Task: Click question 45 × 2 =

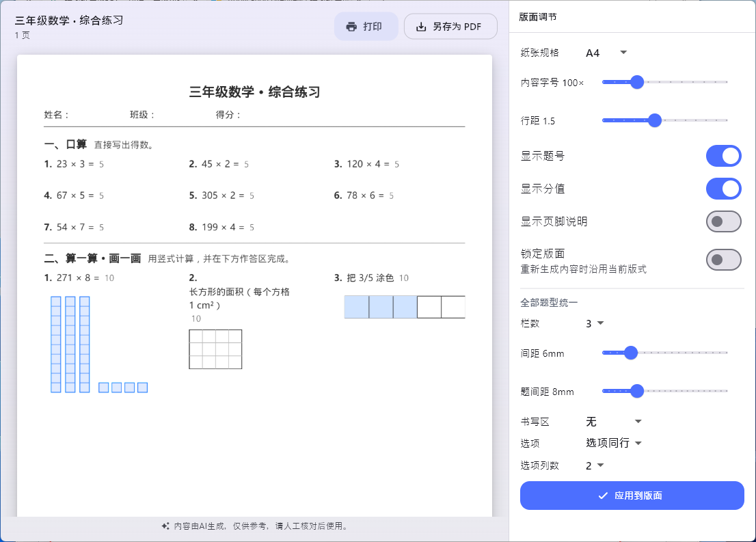Action: (x=219, y=164)
